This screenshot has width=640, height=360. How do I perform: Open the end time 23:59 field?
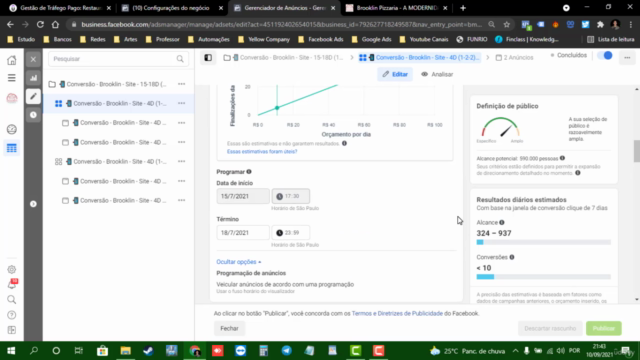coord(291,233)
